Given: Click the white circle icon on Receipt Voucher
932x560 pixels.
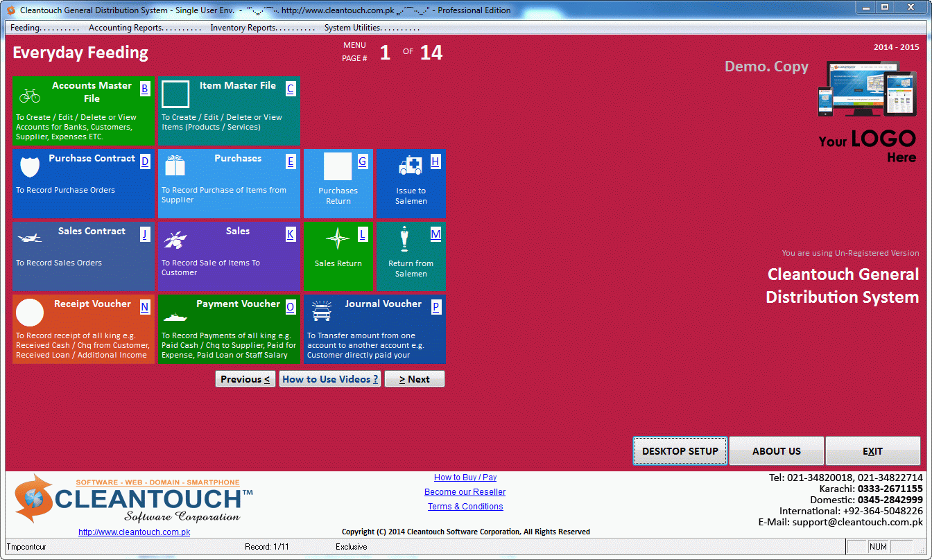Looking at the screenshot, I should tap(30, 313).
